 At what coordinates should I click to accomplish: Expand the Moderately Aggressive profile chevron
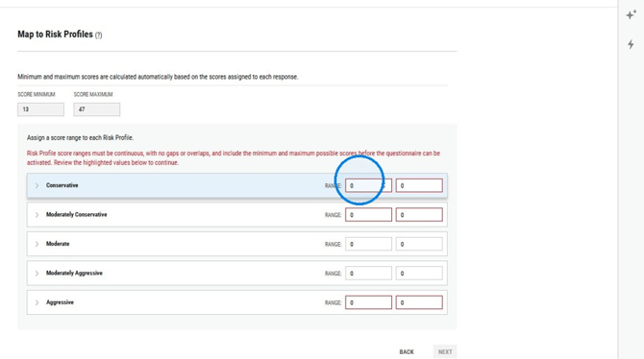(x=37, y=274)
